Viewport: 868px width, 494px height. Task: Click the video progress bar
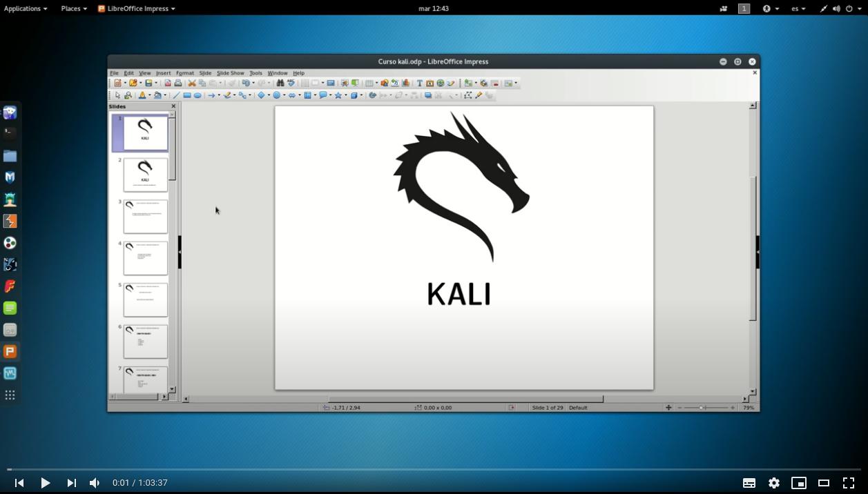pyautogui.click(x=434, y=470)
